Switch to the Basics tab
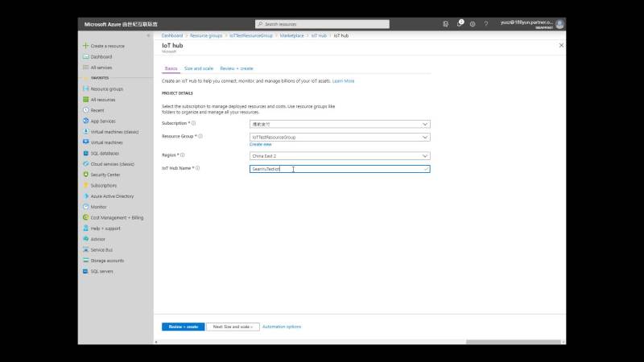644x362 pixels. (x=171, y=68)
